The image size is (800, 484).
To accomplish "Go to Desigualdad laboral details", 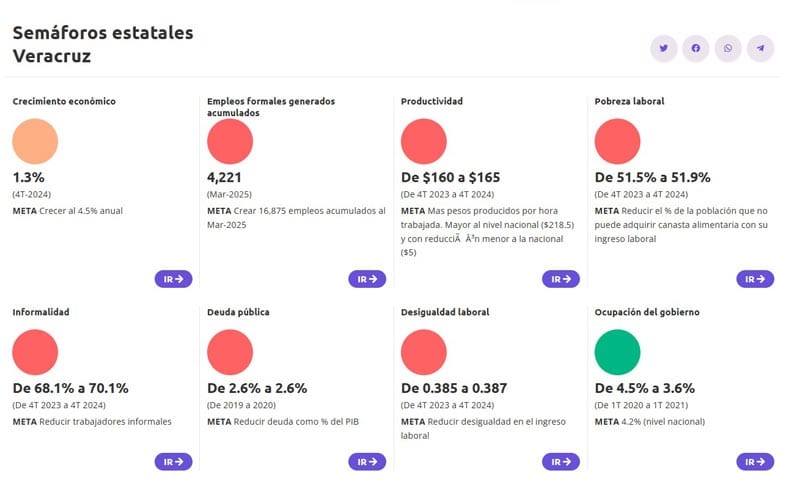I will [x=561, y=462].
